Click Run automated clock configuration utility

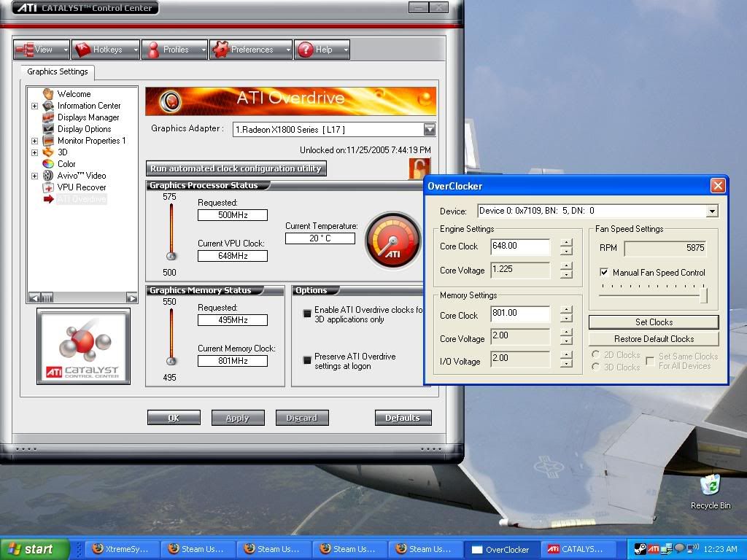pyautogui.click(x=236, y=168)
